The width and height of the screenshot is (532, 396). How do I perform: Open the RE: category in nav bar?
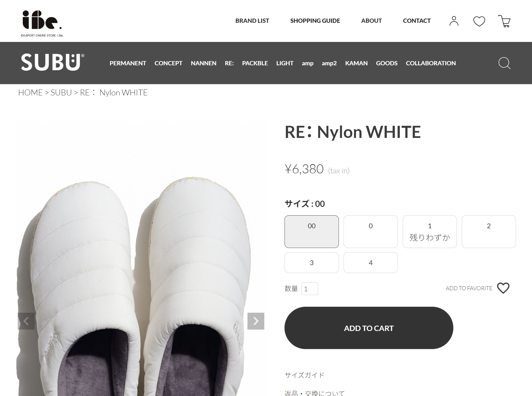point(229,63)
